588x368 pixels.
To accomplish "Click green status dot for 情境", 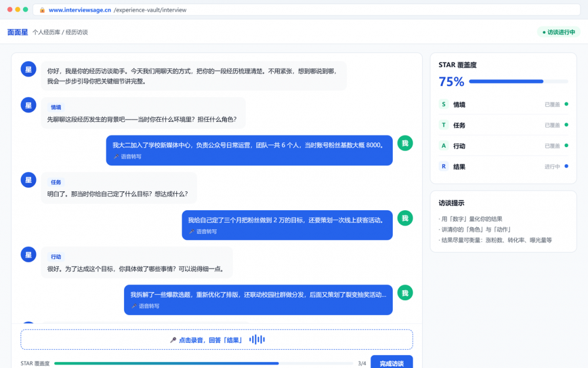I will tap(566, 104).
